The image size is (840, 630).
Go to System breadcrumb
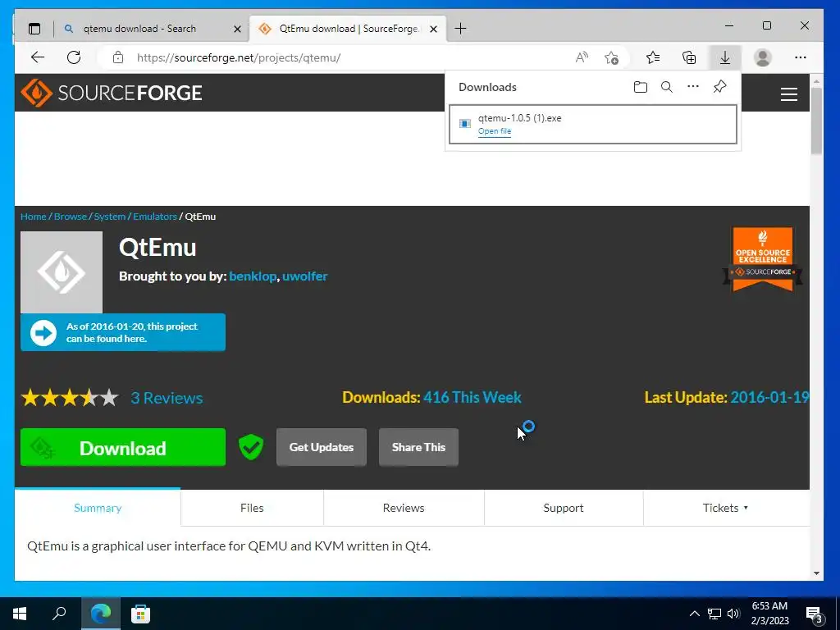[x=110, y=217]
